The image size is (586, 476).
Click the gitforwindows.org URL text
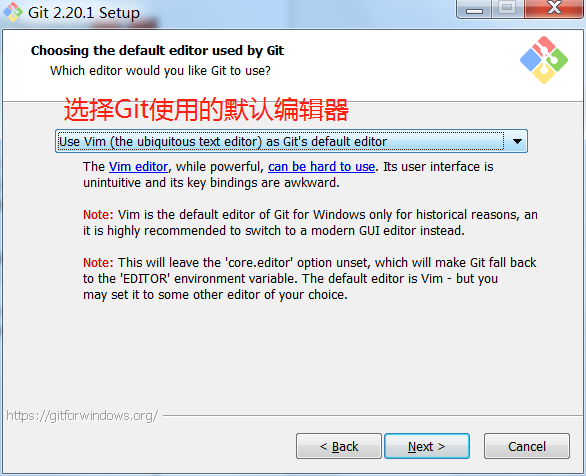pos(82,415)
